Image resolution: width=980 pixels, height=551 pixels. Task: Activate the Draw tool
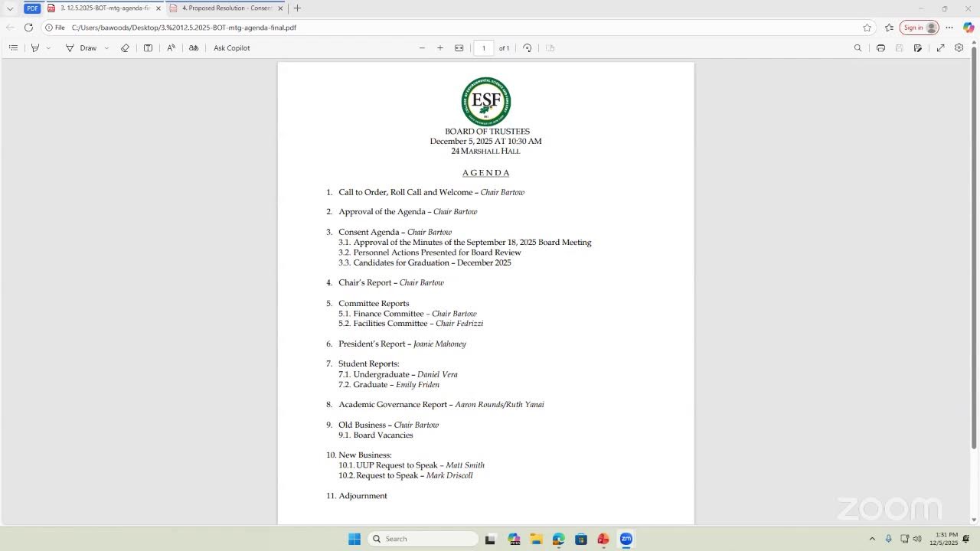tap(81, 47)
